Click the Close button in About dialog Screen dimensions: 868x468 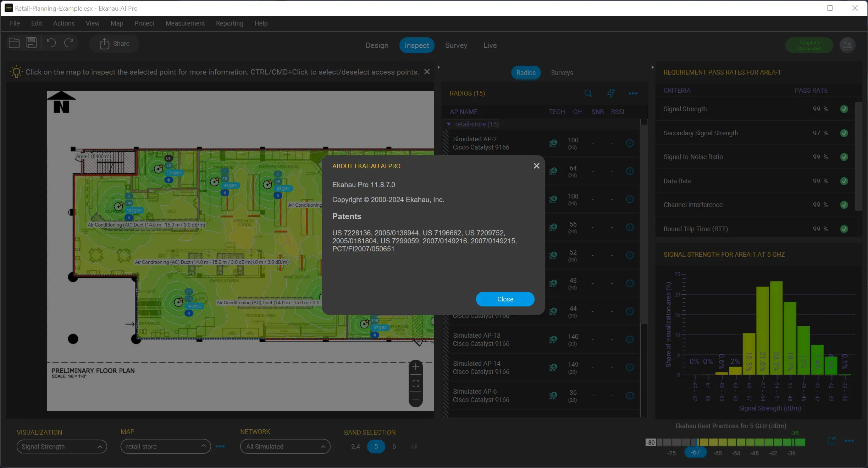pyautogui.click(x=505, y=299)
